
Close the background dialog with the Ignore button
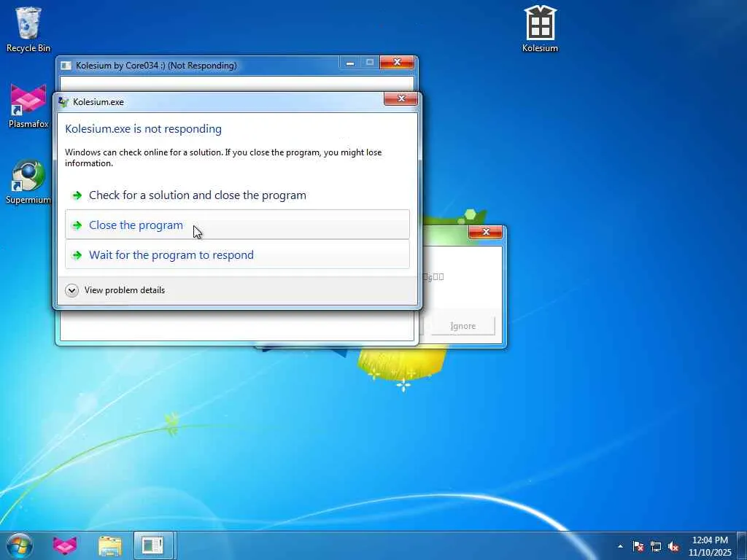point(485,232)
